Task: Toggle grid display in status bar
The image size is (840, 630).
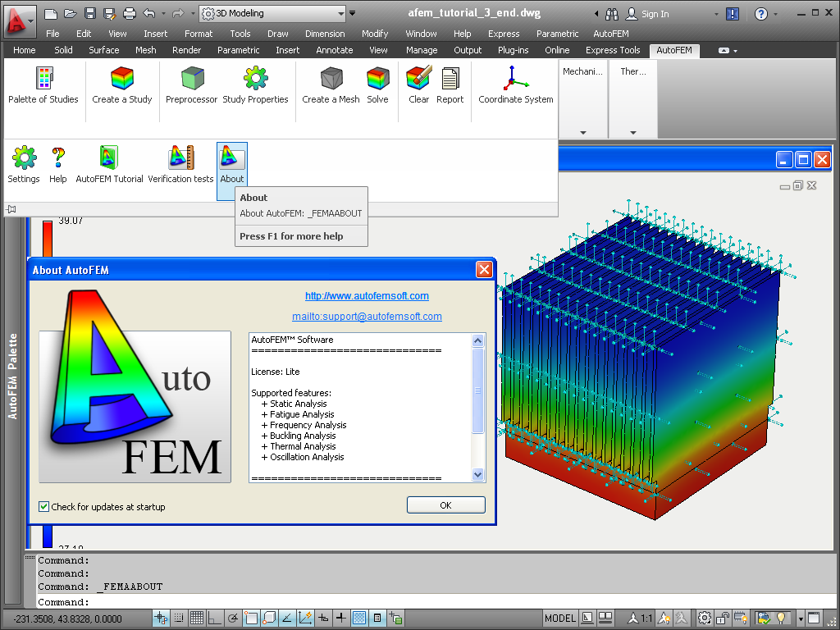Action: click(197, 618)
